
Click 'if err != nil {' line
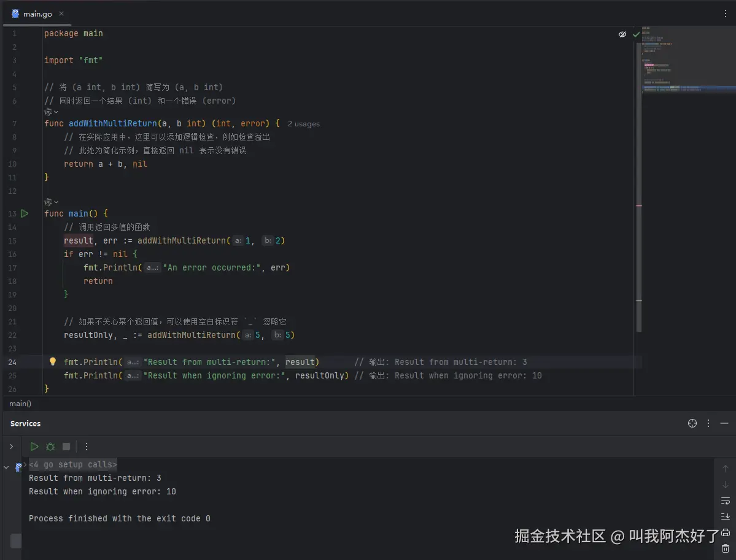101,254
